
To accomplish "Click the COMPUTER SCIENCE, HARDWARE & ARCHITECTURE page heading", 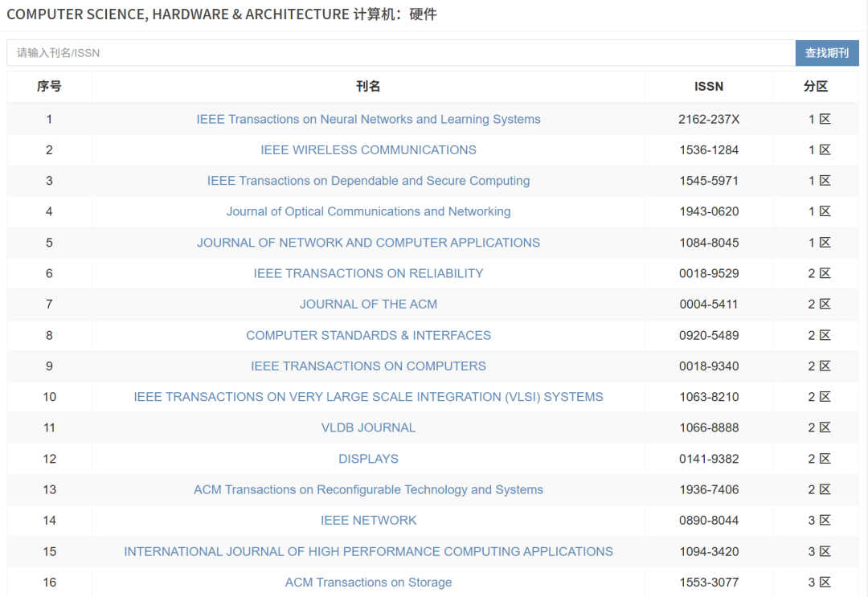I will tap(222, 14).
